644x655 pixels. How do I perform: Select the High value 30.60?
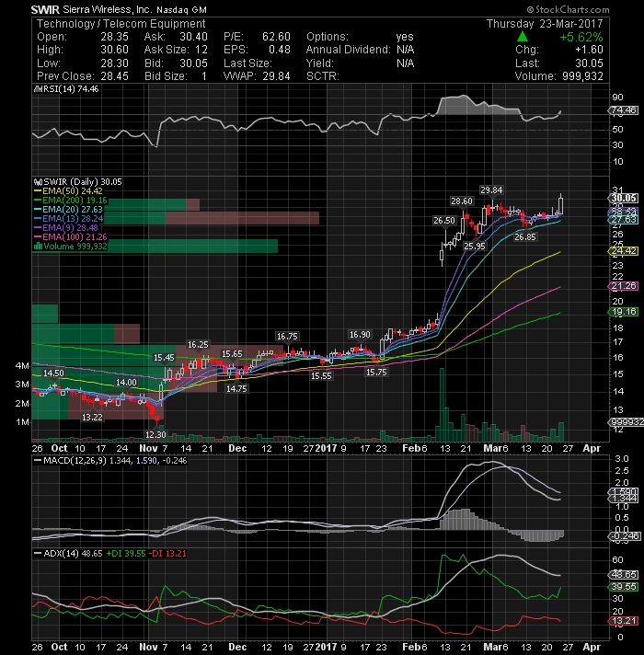point(114,50)
